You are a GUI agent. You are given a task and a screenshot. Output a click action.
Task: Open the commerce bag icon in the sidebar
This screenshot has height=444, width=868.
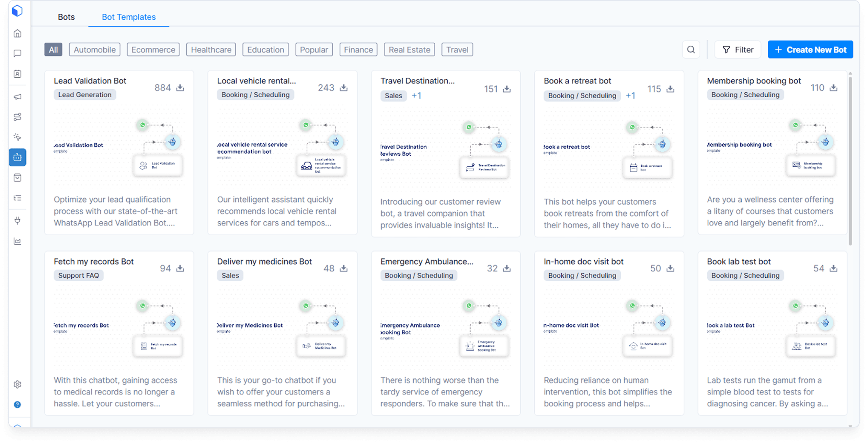[x=17, y=177]
